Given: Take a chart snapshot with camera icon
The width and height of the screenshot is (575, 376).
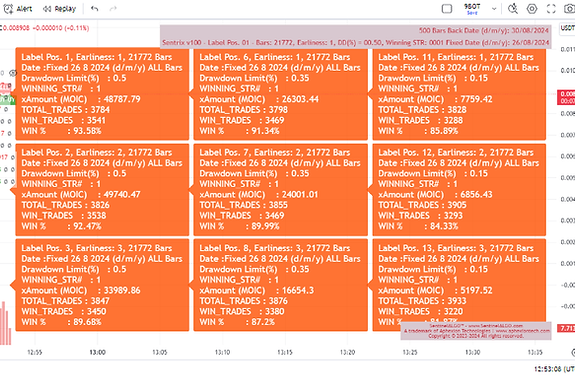Looking at the screenshot, I should [570, 8].
